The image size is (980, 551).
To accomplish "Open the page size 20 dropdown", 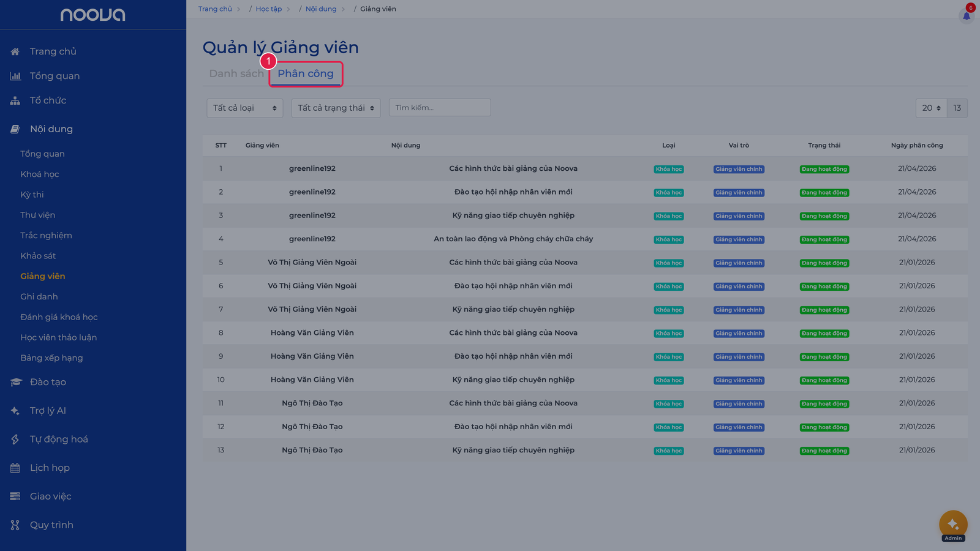I will 931,108.
